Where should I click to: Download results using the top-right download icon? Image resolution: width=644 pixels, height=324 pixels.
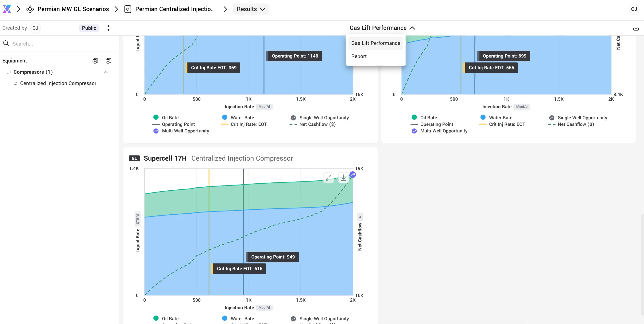[636, 28]
